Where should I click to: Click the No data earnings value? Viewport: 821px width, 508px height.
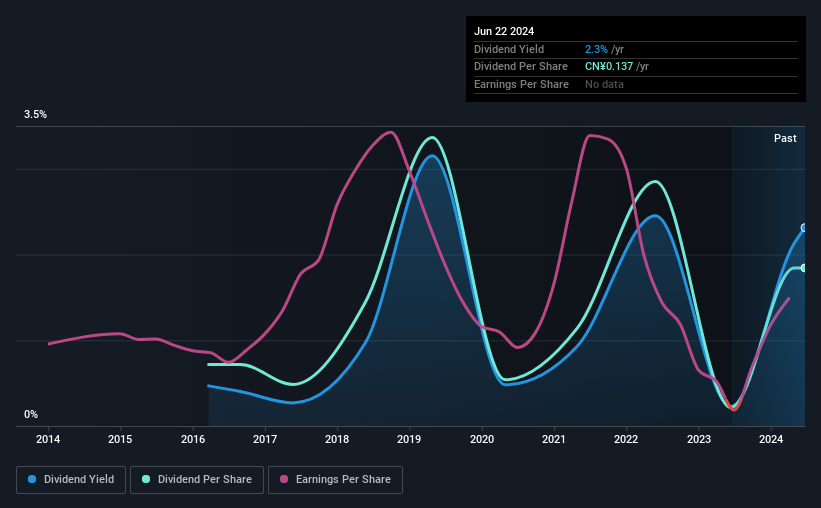pyautogui.click(x=604, y=84)
